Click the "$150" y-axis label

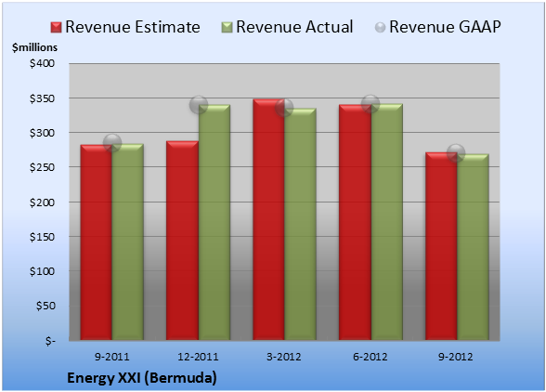click(x=42, y=237)
